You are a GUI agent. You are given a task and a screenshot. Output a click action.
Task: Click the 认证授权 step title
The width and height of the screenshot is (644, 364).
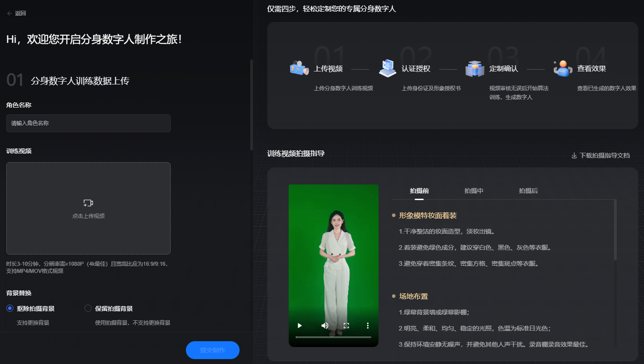[416, 69]
